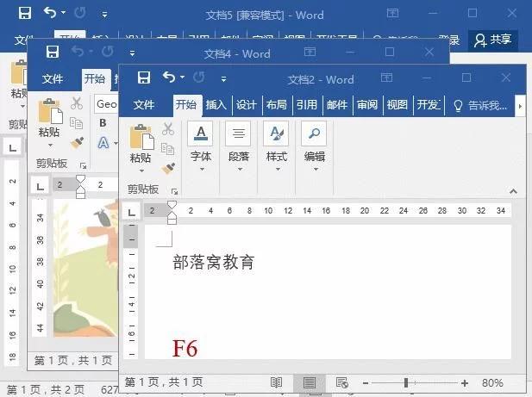The height and width of the screenshot is (397, 532).
Task: Undo last action in the 文档2 window
Action: coord(169,78)
